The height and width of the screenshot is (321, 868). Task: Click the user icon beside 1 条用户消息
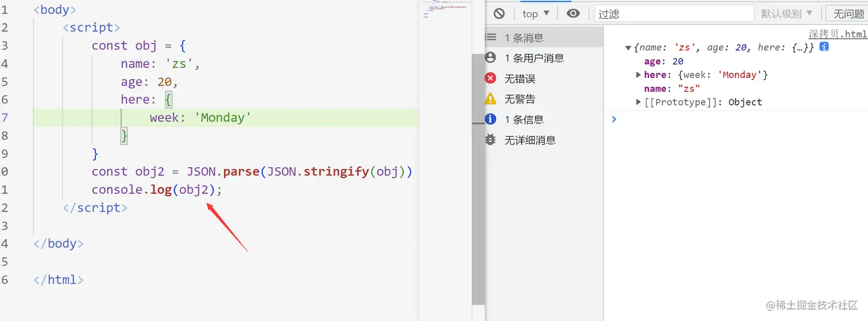pos(490,57)
